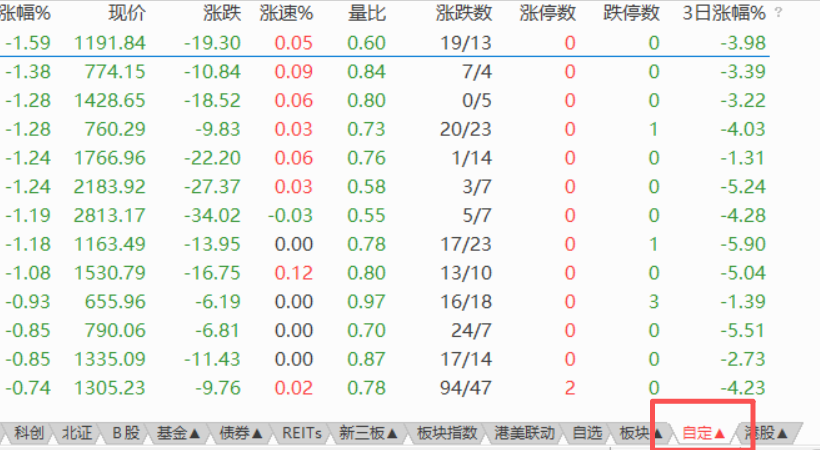Select the 北证 market tab
The height and width of the screenshot is (450, 820).
pyautogui.click(x=77, y=433)
